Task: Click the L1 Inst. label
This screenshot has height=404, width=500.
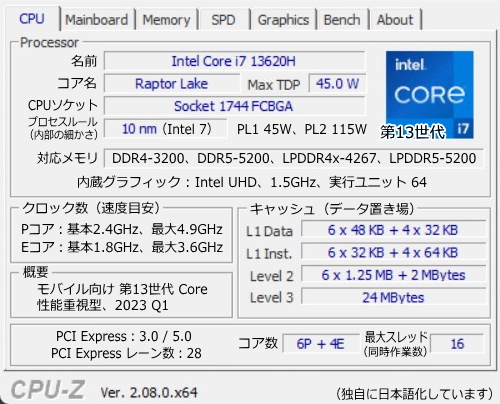Action: pos(269,254)
